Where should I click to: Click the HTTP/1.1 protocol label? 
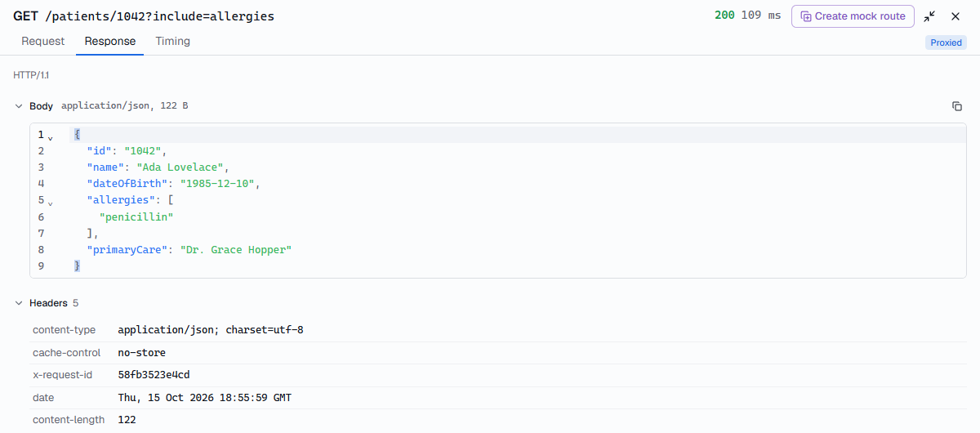pos(31,75)
